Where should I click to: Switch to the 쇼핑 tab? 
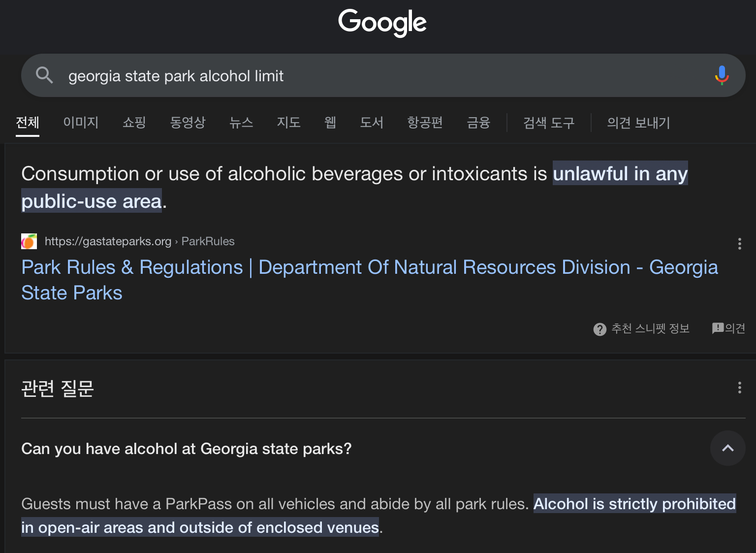tap(134, 123)
